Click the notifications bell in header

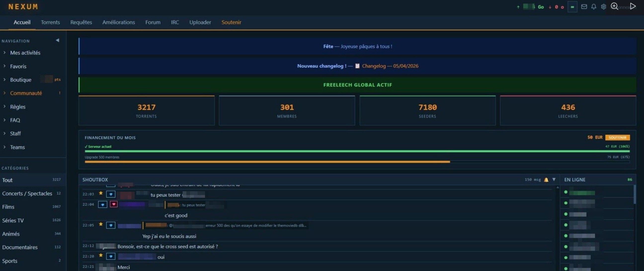(594, 7)
